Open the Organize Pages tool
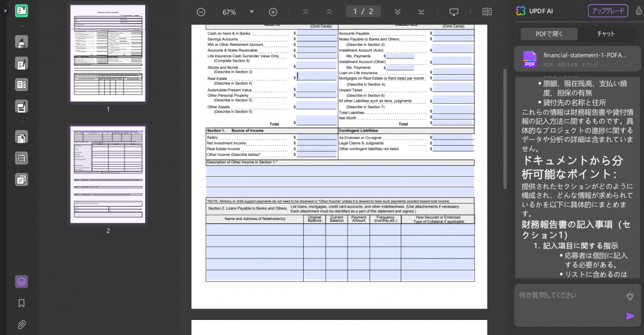The width and height of the screenshot is (644, 335). 21,137
